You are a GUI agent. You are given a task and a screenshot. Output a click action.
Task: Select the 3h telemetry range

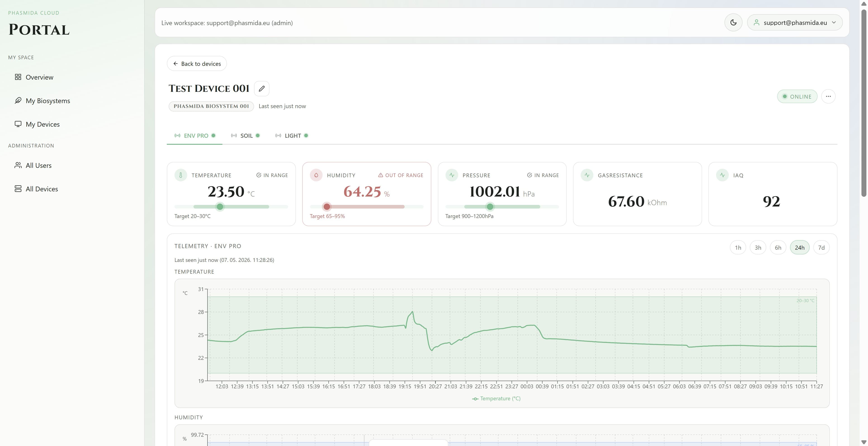coord(758,248)
